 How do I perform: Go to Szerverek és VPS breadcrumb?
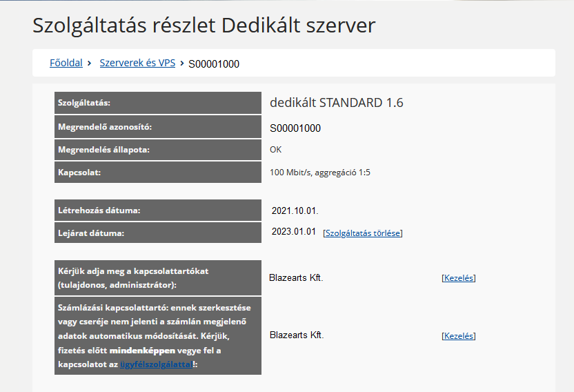[x=137, y=63]
